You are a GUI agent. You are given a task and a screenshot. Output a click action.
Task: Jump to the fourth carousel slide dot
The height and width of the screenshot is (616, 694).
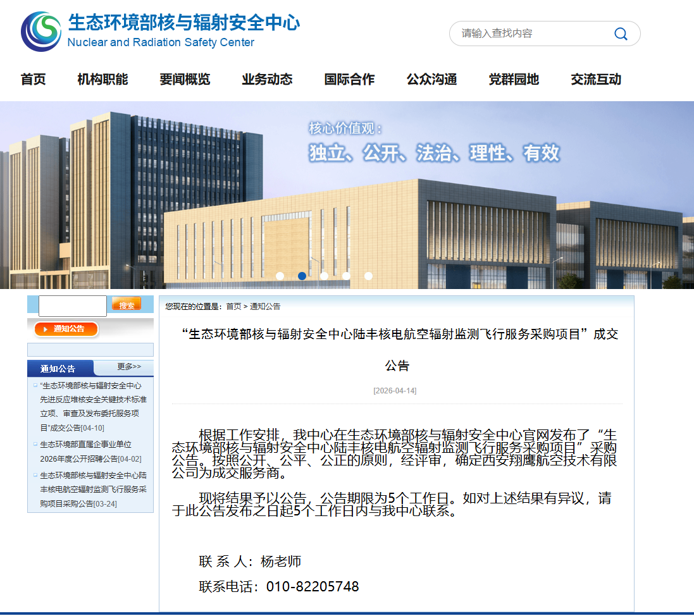[346, 276]
